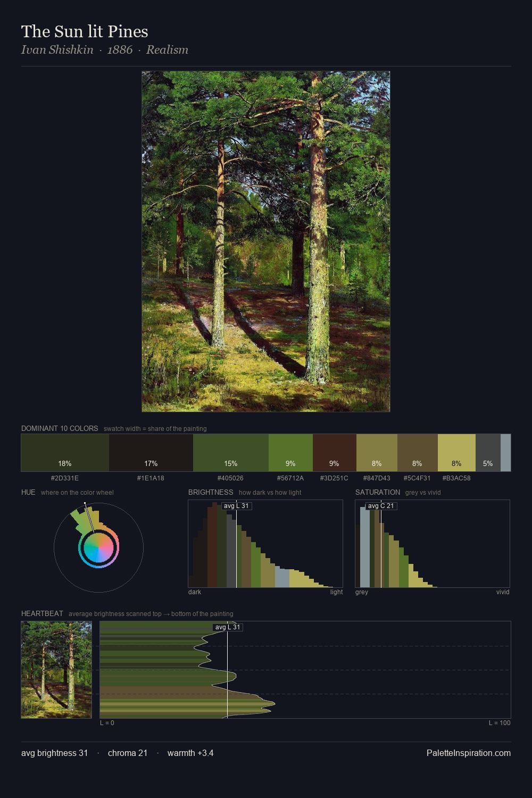Click hex code #1E1A18

[151, 478]
